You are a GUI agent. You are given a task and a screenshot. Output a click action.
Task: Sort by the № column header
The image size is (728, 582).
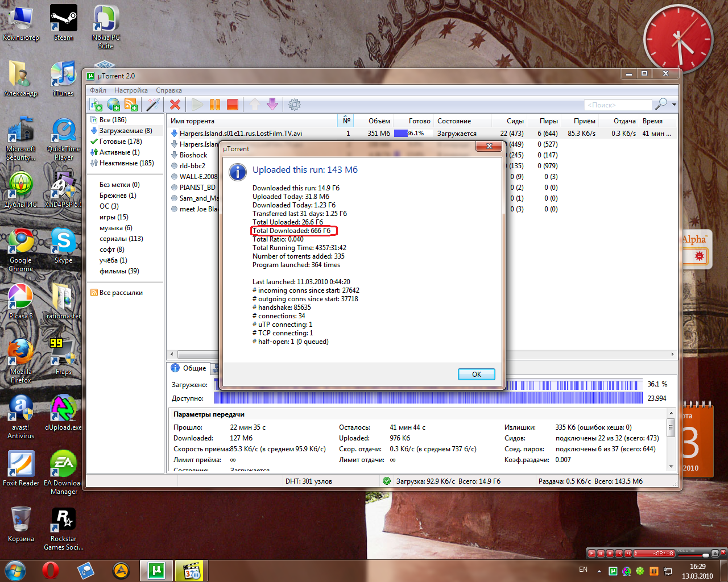(346, 121)
